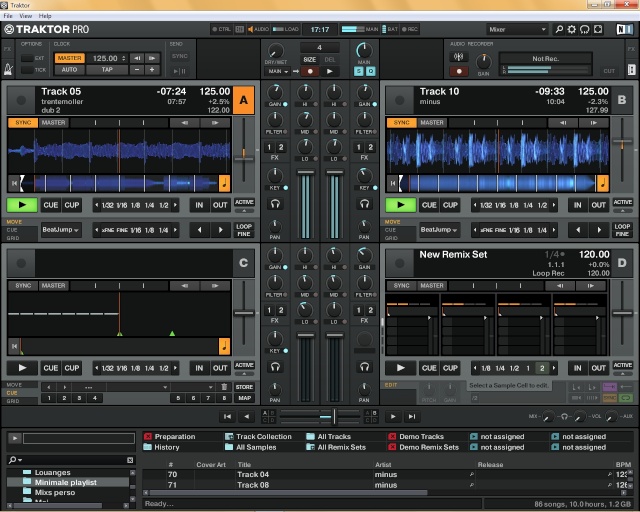This screenshot has height=512, width=640.
Task: Click CUP button on Deck B
Action: click(x=450, y=205)
